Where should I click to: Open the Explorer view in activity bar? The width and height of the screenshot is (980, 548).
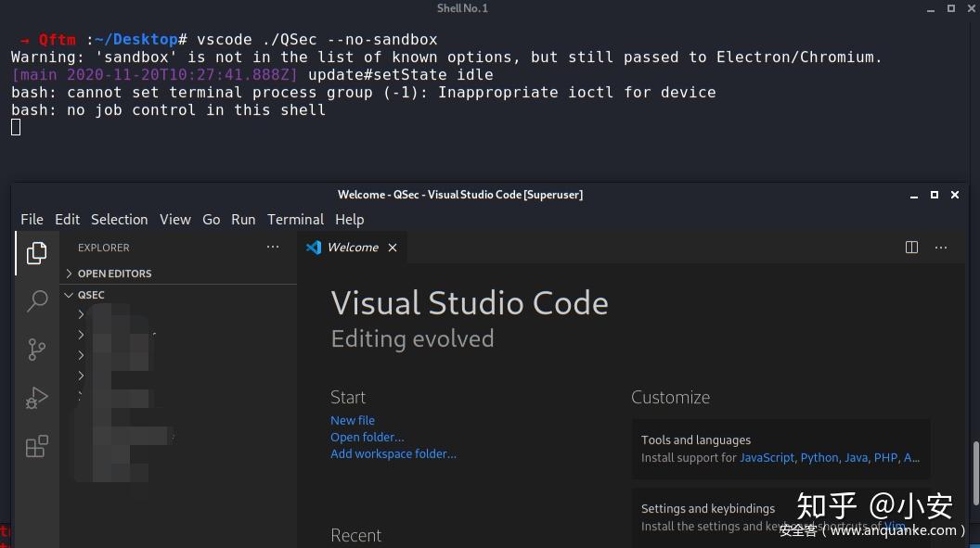[x=37, y=253]
